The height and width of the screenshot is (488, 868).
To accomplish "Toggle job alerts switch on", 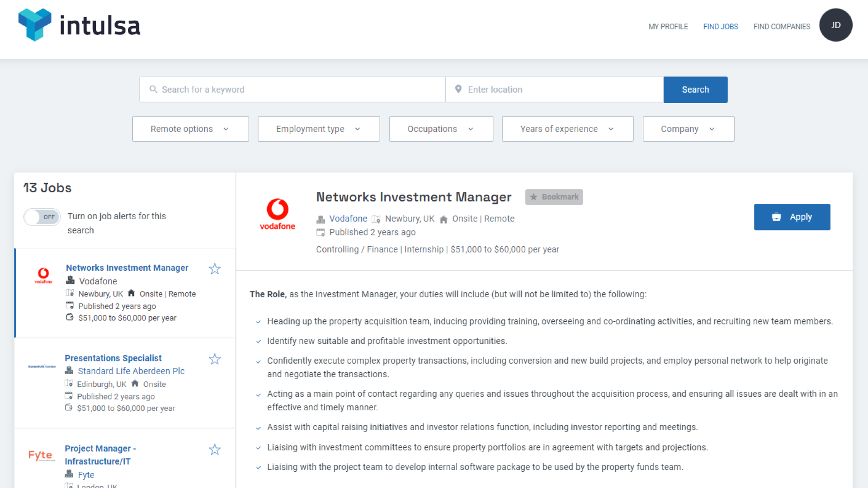I will 42,217.
